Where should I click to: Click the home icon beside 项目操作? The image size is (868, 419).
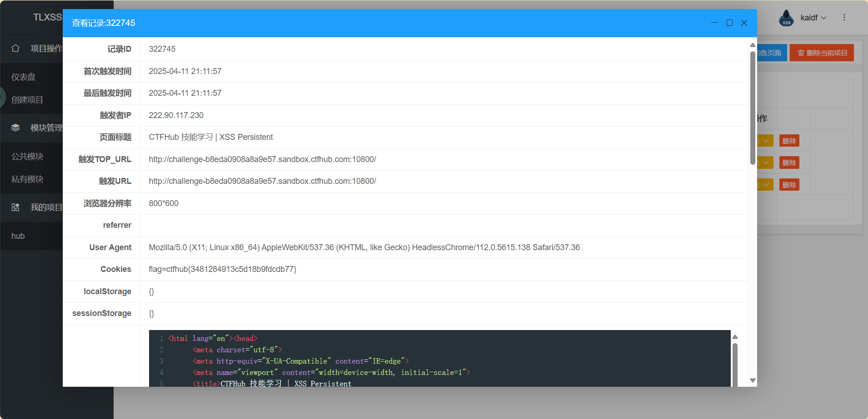[x=15, y=48]
